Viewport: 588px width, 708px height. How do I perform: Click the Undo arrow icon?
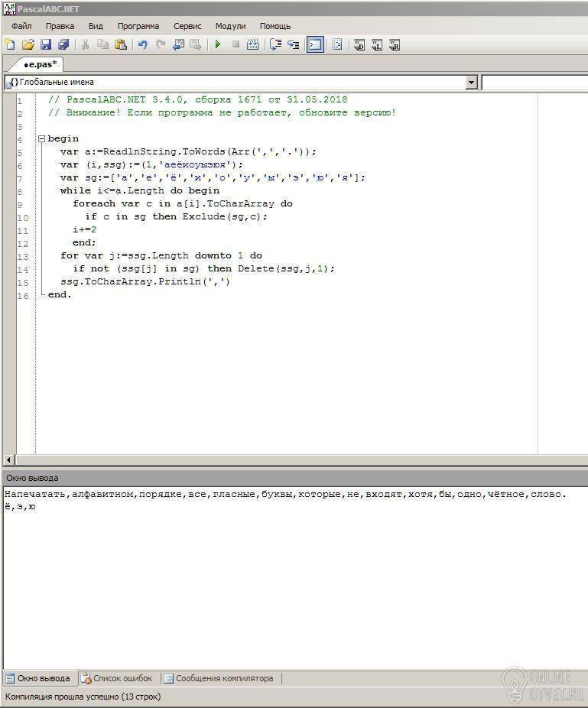pyautogui.click(x=142, y=45)
